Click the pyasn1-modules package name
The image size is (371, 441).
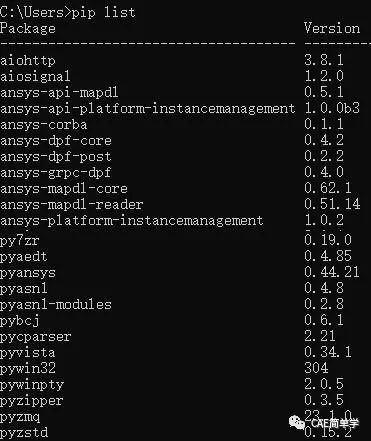click(x=56, y=305)
